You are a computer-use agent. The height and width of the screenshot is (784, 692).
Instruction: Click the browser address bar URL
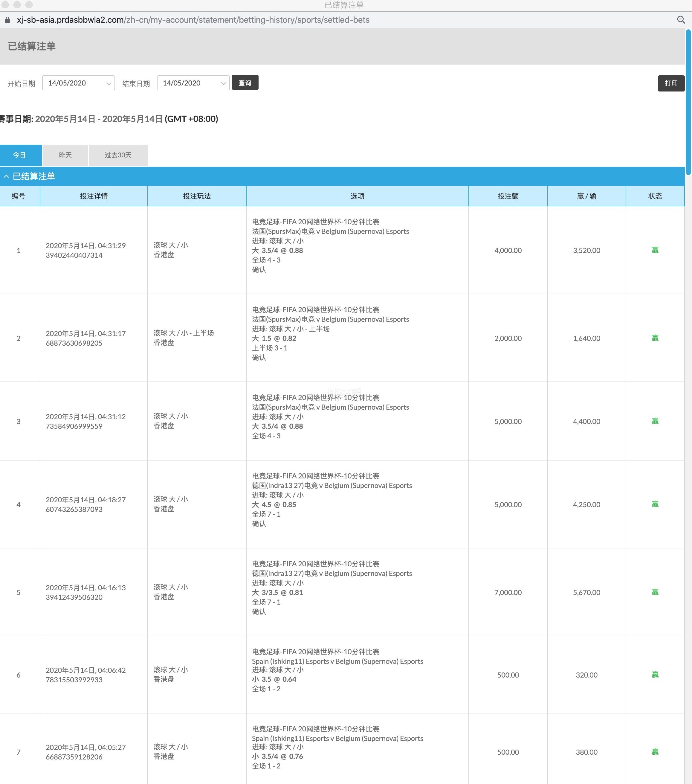pyautogui.click(x=193, y=20)
